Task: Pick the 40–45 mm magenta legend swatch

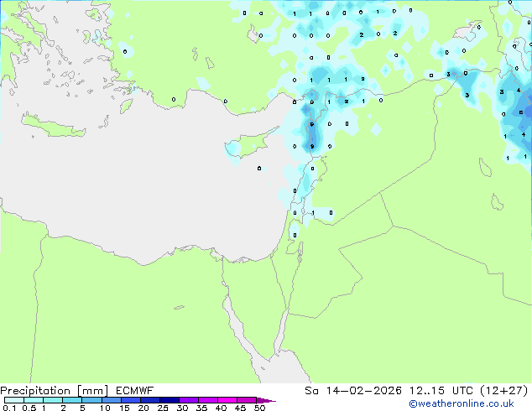Action: 227,400
